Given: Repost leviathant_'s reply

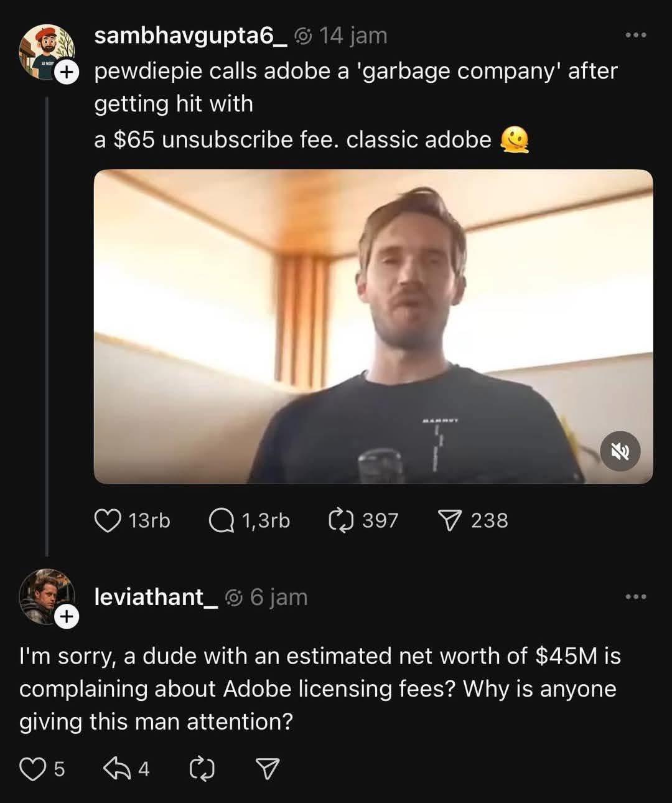Looking at the screenshot, I should click(202, 768).
